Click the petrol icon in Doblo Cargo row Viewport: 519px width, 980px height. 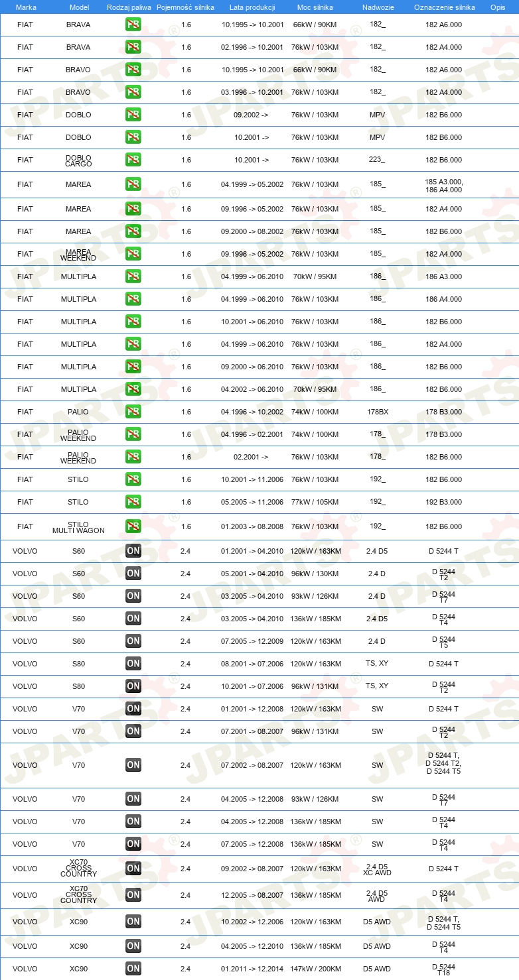[133, 160]
